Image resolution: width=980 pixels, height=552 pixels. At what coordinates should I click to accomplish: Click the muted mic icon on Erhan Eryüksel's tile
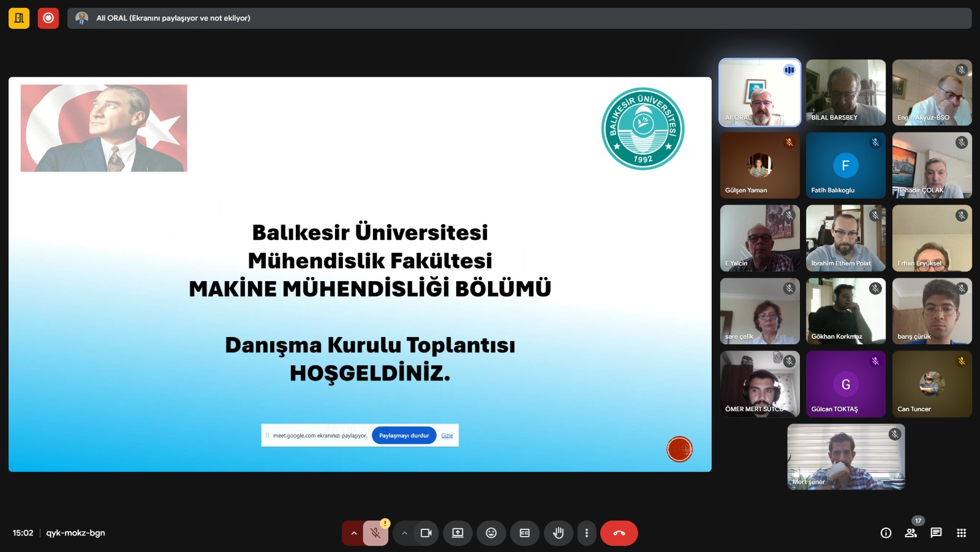click(x=962, y=215)
